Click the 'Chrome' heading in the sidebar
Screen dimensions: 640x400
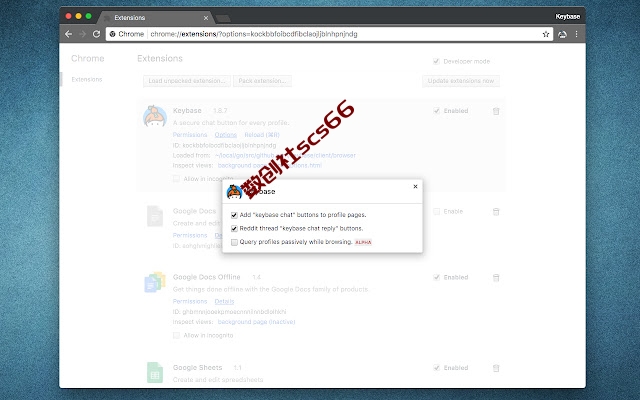(x=88, y=58)
